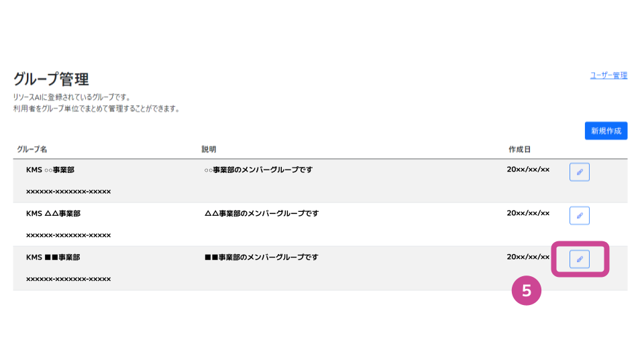Click description ■■事業部のメンバーグループです
The image size is (644, 362).
tap(262, 257)
